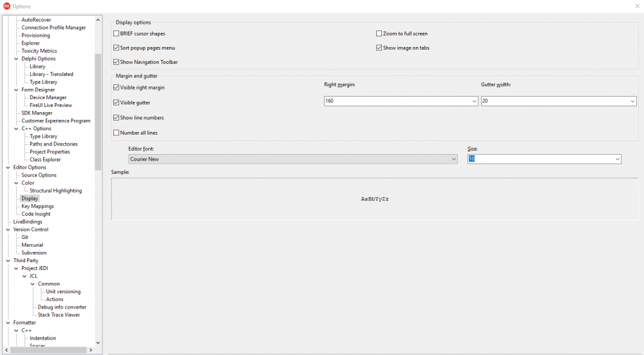Enable BRIEF cursor shapes checkbox
Screen dimensions: 644x355
[x=116, y=34]
